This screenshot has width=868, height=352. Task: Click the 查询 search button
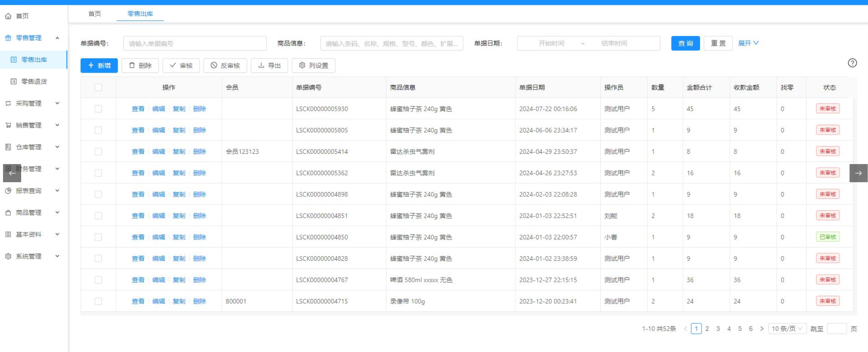point(685,44)
